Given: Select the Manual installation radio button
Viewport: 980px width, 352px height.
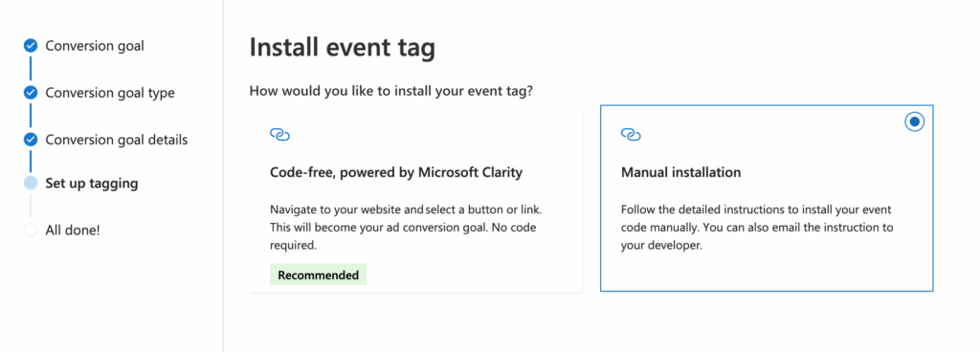Looking at the screenshot, I should 914,122.
